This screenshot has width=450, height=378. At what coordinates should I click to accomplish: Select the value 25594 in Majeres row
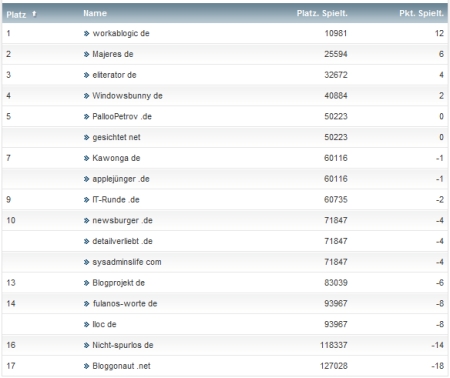click(x=336, y=54)
